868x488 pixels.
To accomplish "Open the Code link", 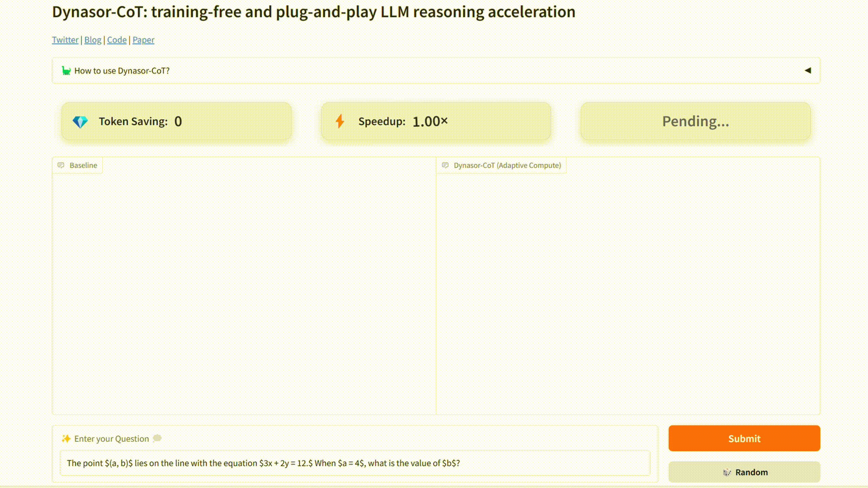I will (x=117, y=40).
